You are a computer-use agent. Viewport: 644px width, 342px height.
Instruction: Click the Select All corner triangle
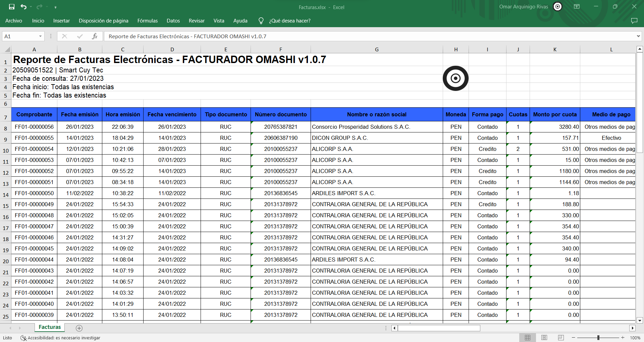[x=7, y=50]
